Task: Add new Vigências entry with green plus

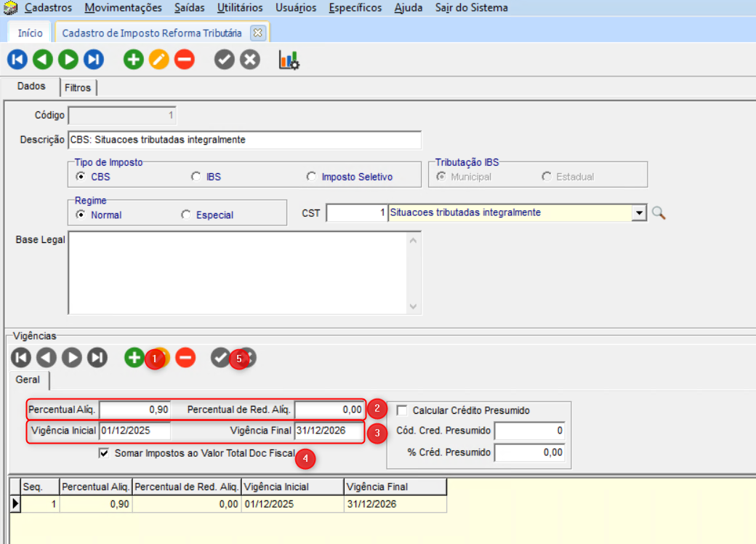Action: [x=134, y=357]
